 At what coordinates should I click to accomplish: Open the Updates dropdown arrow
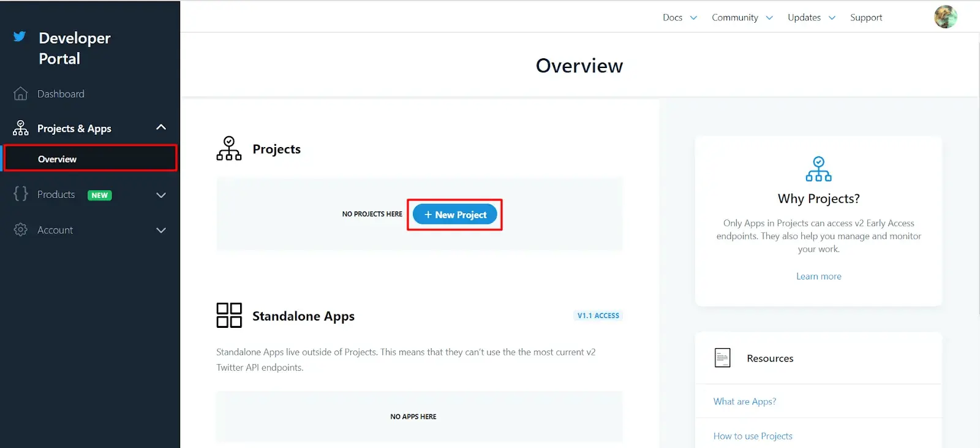(832, 18)
